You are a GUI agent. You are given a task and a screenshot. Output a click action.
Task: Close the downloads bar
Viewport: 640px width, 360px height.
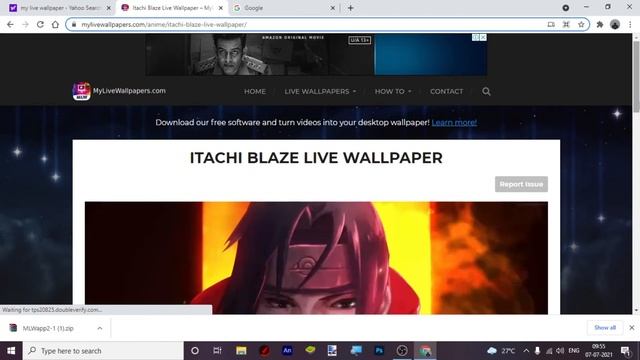point(631,328)
